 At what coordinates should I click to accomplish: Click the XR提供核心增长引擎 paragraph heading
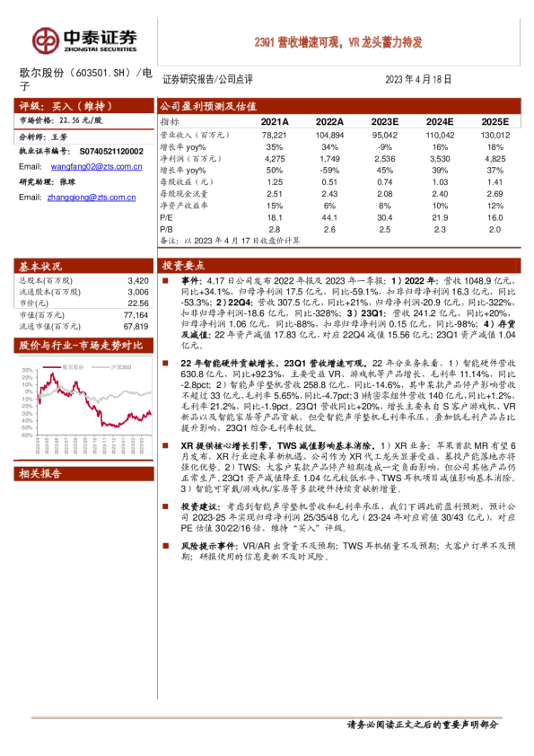point(278,446)
